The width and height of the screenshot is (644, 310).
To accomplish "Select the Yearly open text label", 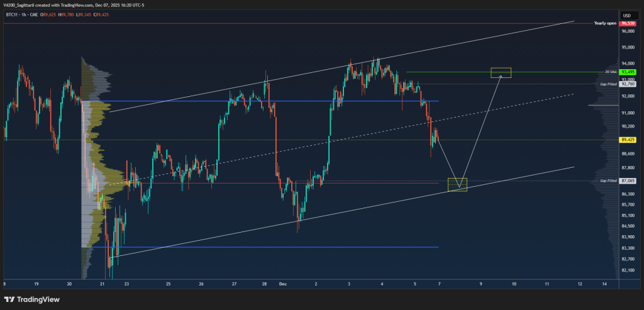I will pyautogui.click(x=606, y=23).
